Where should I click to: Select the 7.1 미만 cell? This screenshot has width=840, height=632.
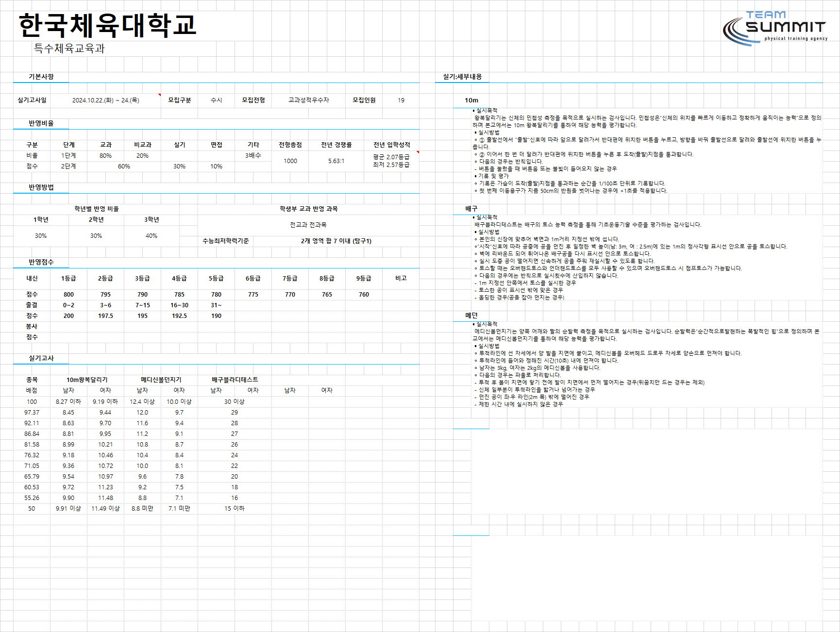point(180,509)
